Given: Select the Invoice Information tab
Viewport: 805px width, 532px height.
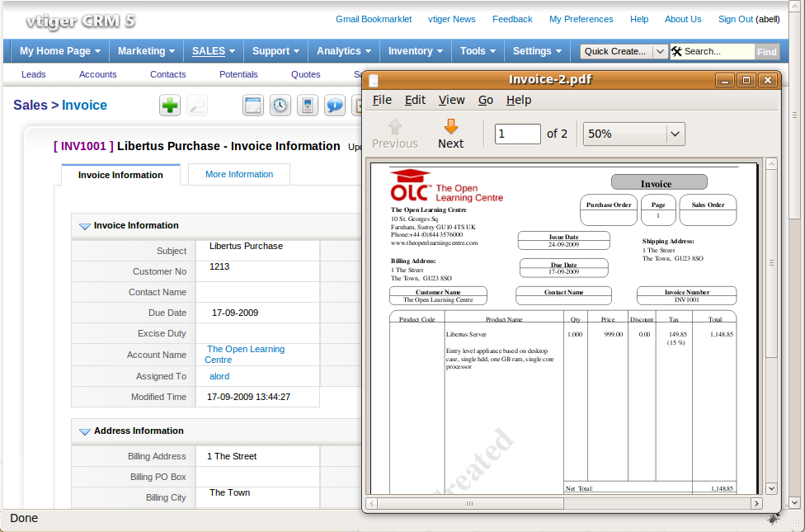Looking at the screenshot, I should pyautogui.click(x=120, y=175).
